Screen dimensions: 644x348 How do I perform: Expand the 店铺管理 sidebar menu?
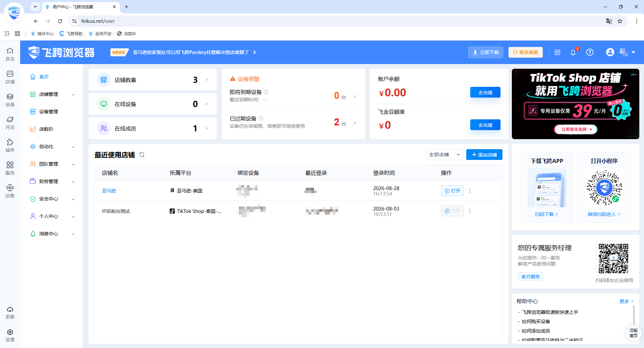tap(52, 94)
